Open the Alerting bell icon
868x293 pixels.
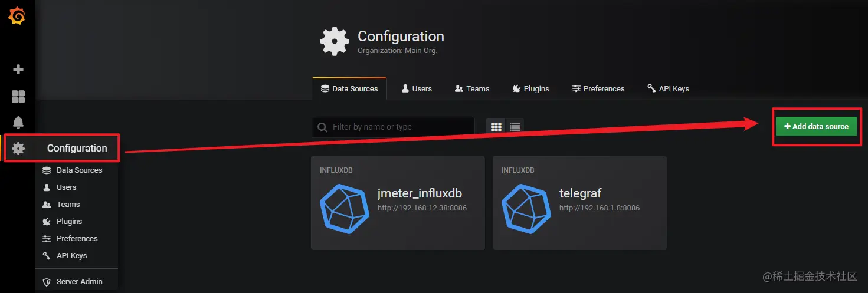click(18, 122)
